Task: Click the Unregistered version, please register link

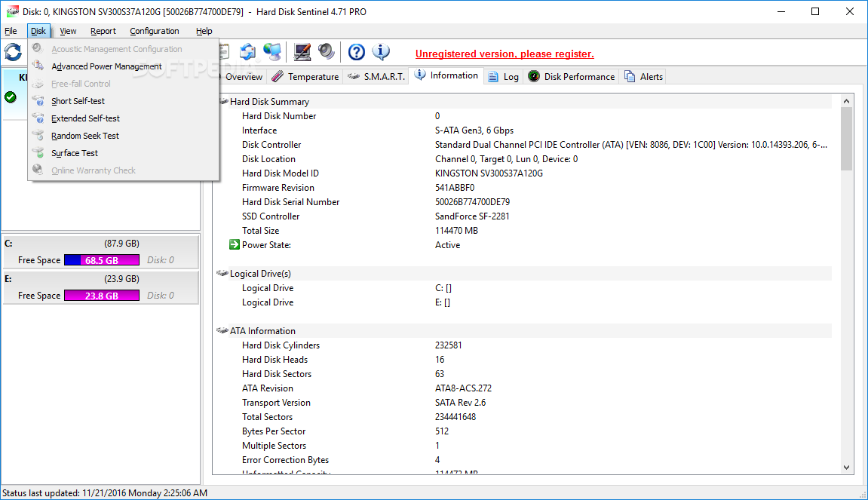Action: tap(505, 54)
